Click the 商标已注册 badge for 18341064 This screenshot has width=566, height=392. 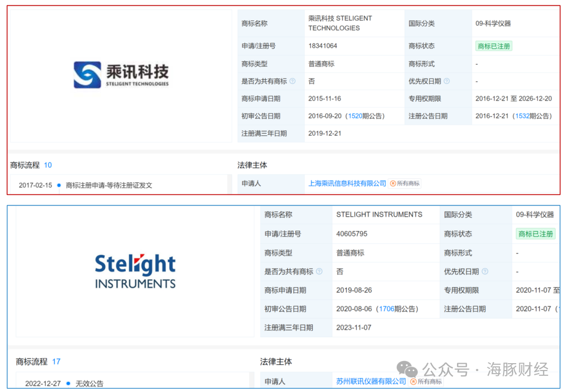tap(494, 46)
